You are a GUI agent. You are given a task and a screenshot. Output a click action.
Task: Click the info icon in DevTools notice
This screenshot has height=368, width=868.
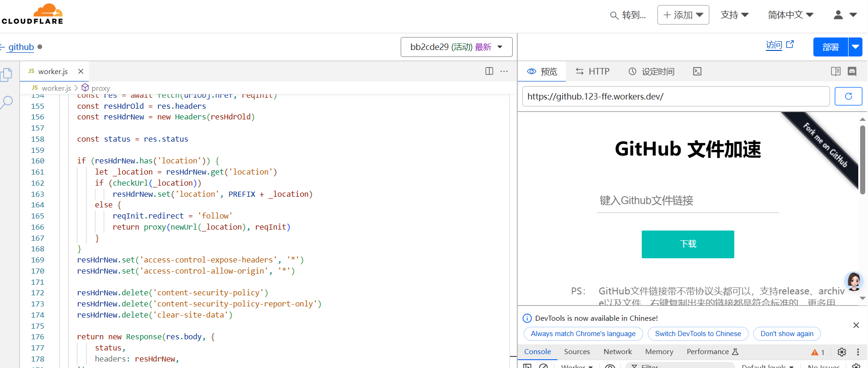click(527, 318)
